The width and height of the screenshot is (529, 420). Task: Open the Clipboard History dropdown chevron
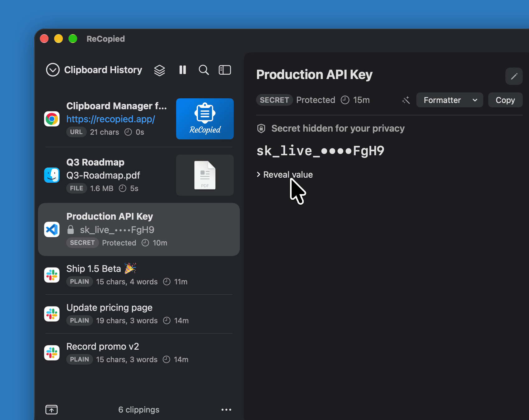[x=53, y=70]
